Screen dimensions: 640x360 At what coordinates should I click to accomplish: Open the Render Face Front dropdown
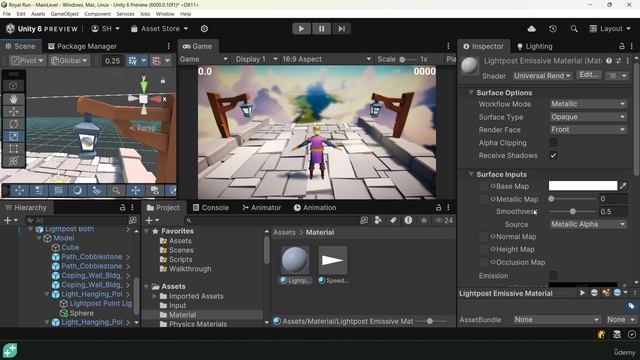(588, 129)
